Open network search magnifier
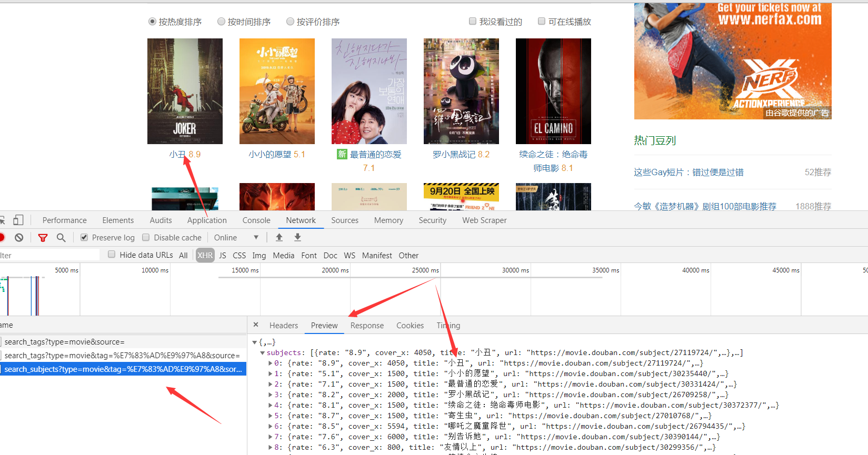The image size is (868, 455). [x=61, y=238]
